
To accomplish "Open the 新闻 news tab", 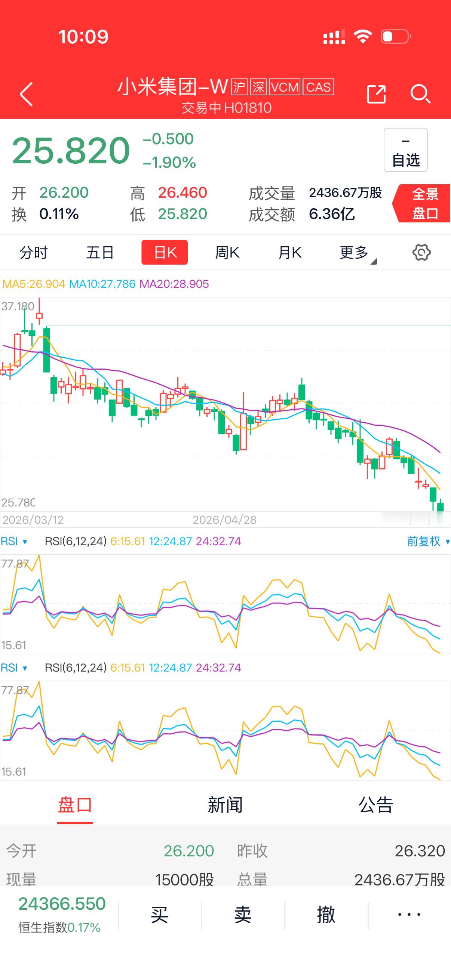I will [225, 805].
